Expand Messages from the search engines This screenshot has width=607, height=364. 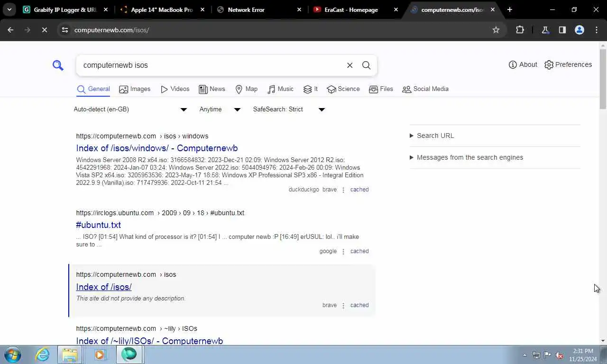click(x=466, y=157)
